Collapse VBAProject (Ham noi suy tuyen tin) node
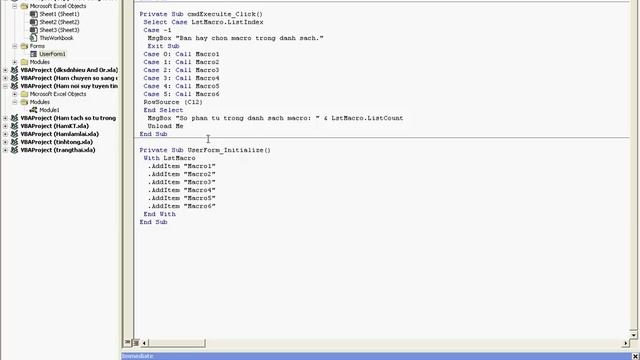The image size is (640, 360). [5, 86]
